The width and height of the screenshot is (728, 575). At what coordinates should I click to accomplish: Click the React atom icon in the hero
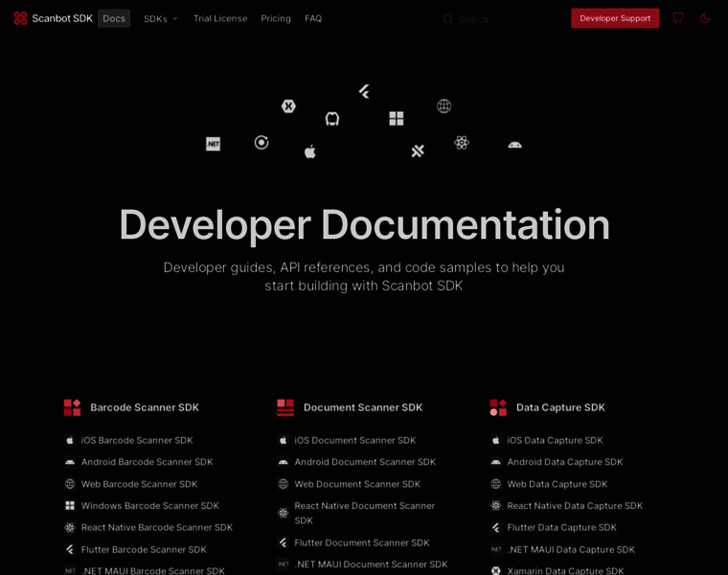point(462,143)
